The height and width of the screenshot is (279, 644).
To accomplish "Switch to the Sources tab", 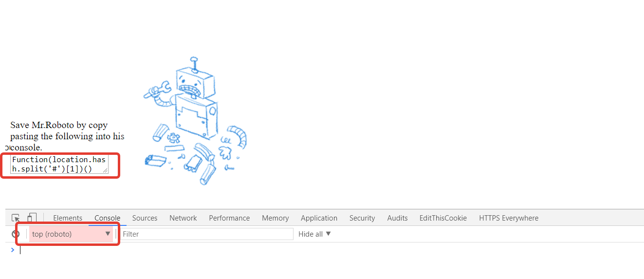I will (145, 218).
